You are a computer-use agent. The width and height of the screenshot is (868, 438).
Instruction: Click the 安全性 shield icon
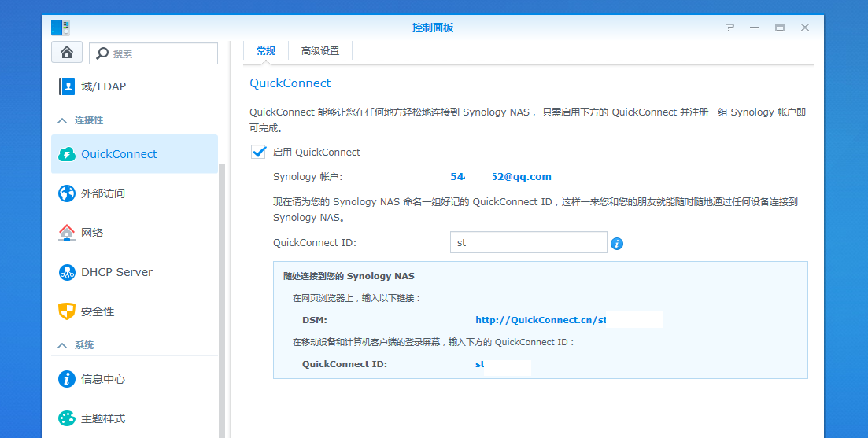point(67,311)
